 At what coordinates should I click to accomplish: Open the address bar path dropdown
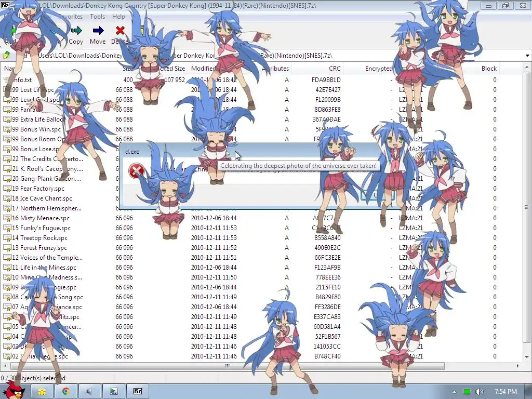click(x=527, y=55)
